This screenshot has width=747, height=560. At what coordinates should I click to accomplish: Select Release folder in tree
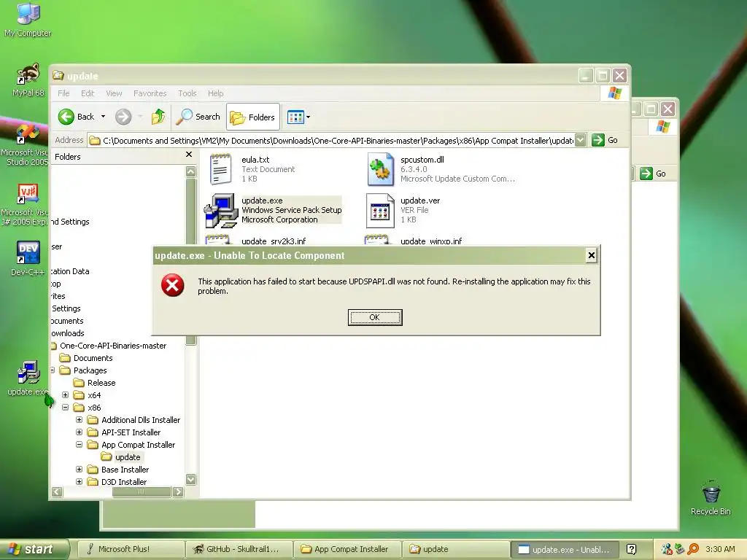tap(101, 383)
